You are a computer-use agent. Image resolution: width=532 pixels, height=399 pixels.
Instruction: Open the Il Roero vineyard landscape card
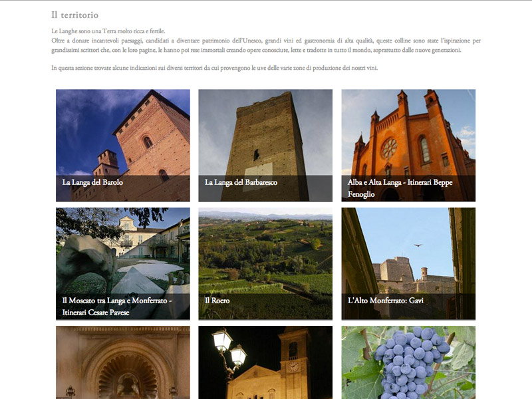pos(265,263)
